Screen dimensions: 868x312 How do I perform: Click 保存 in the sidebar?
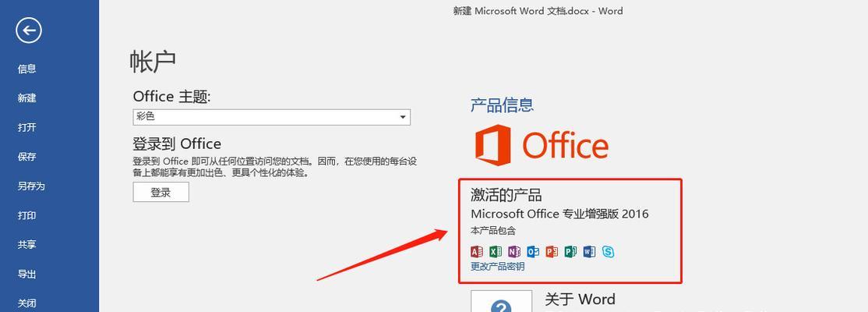click(27, 157)
